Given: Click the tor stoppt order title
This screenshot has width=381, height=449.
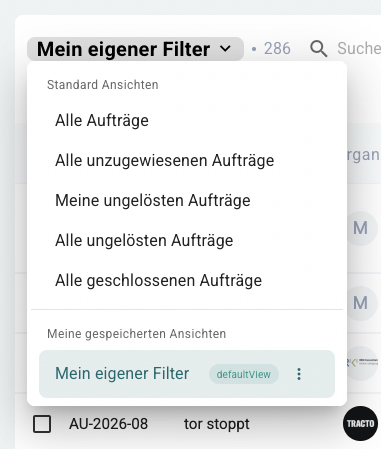Looking at the screenshot, I should (x=217, y=424).
